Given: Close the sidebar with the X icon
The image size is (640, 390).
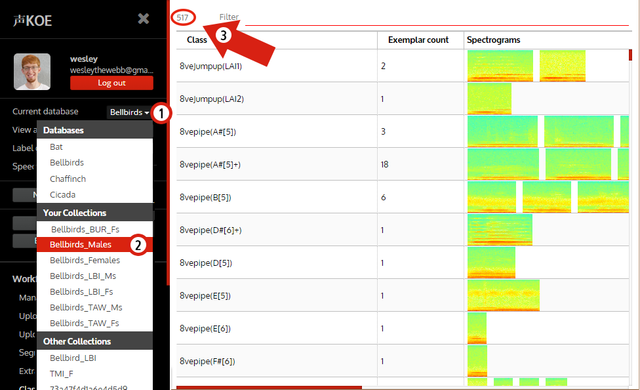Looking at the screenshot, I should [143, 18].
